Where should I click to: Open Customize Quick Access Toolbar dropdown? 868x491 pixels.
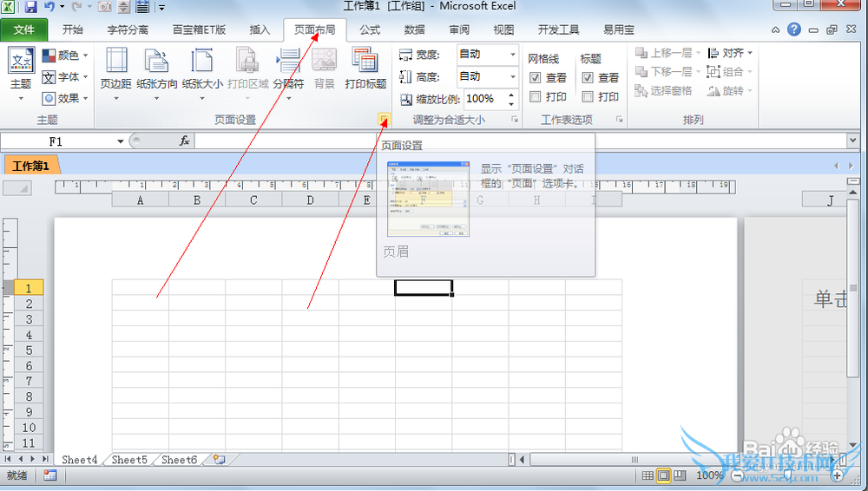point(161,7)
